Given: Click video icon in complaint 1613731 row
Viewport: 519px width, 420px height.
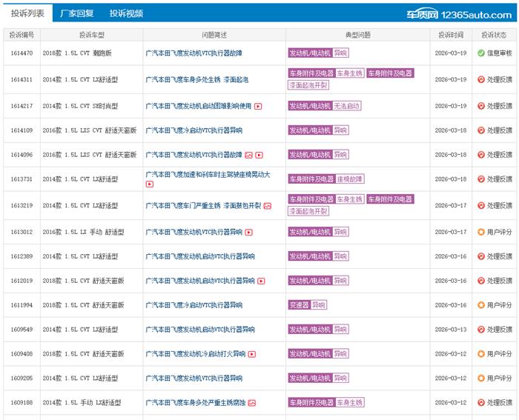Looking at the screenshot, I should click(x=149, y=184).
